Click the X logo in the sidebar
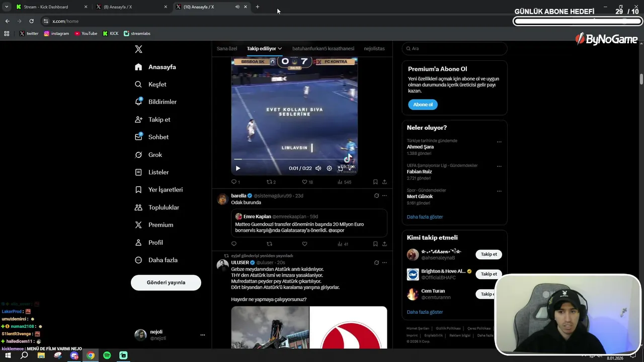Screen dimensions: 644x362 coord(139,49)
